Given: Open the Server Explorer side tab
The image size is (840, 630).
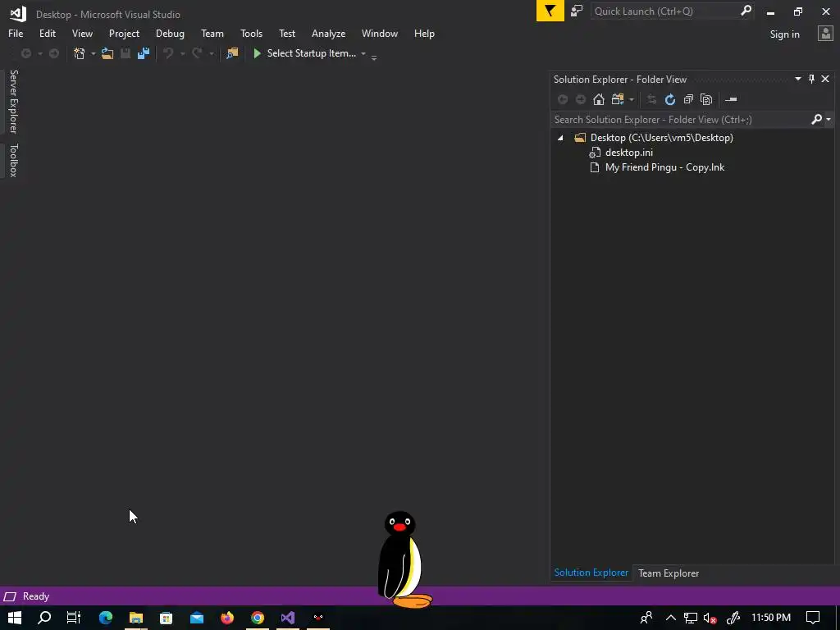Looking at the screenshot, I should click(13, 101).
